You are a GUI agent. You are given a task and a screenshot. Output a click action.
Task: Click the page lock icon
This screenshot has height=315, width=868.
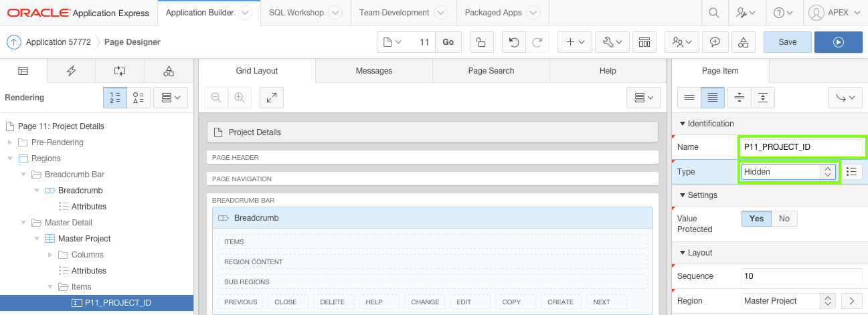point(481,41)
